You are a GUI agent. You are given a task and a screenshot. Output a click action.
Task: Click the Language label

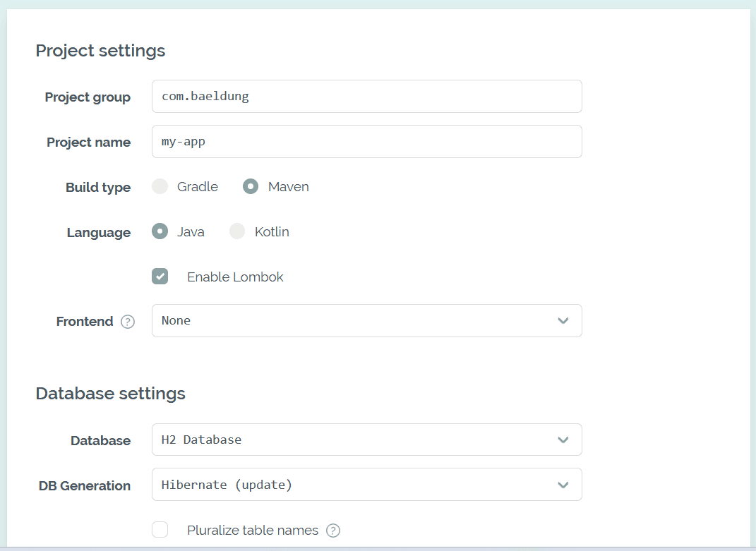tap(99, 233)
